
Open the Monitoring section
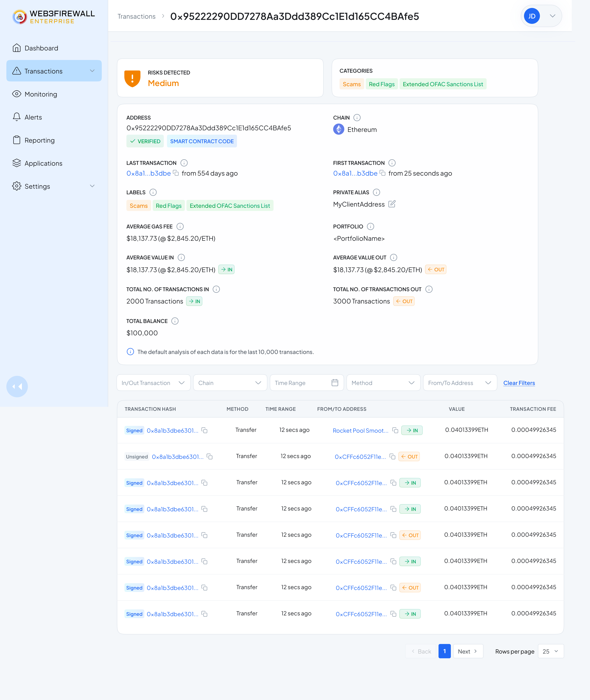pos(54,94)
